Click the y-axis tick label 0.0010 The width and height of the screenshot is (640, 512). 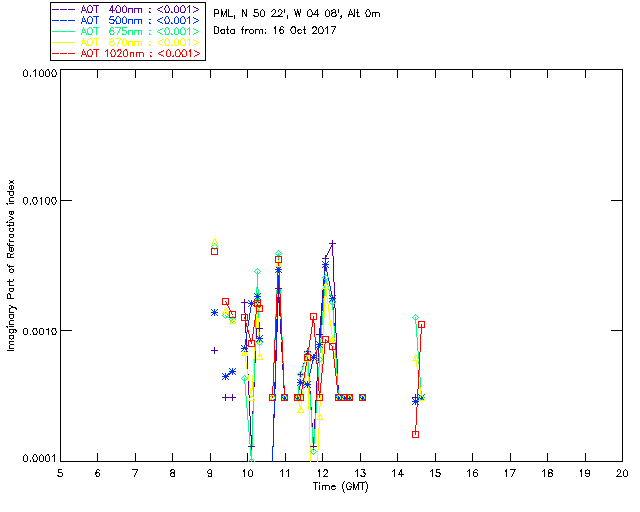[x=40, y=331]
